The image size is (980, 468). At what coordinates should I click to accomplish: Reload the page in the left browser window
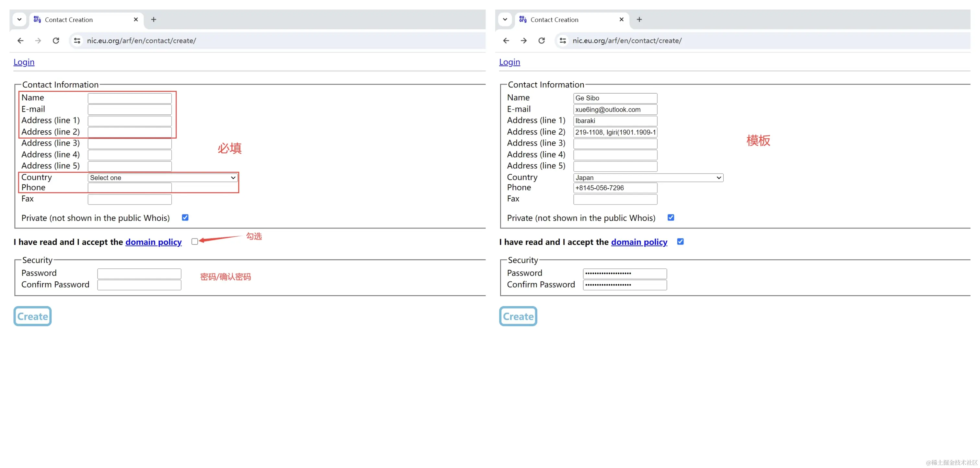pos(56,40)
